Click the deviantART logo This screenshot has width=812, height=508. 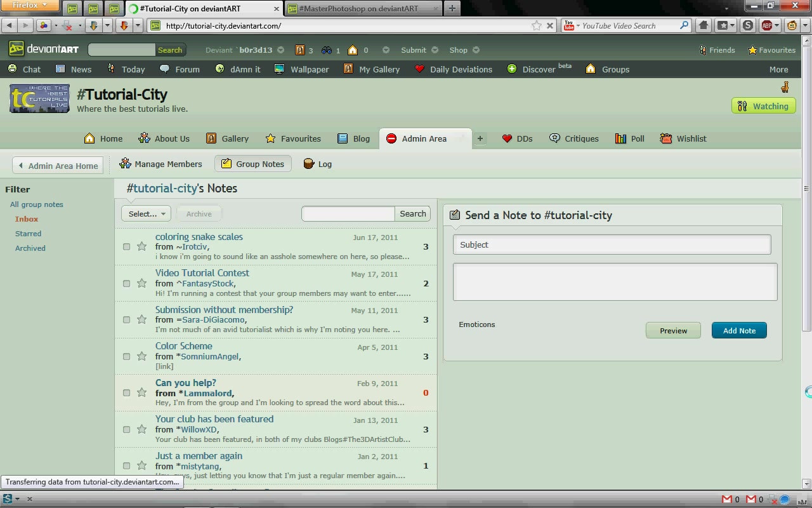tap(44, 50)
